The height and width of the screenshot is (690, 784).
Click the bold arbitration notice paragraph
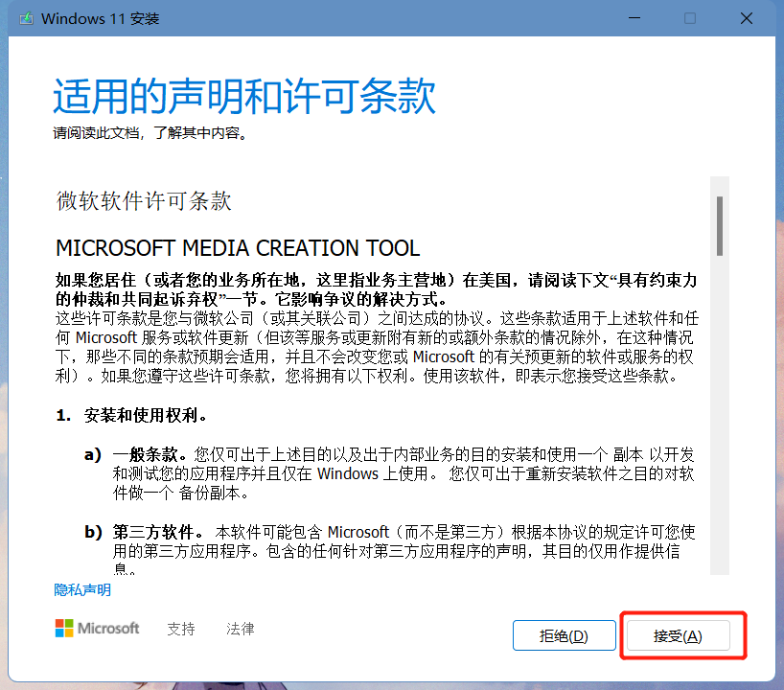tap(376, 289)
